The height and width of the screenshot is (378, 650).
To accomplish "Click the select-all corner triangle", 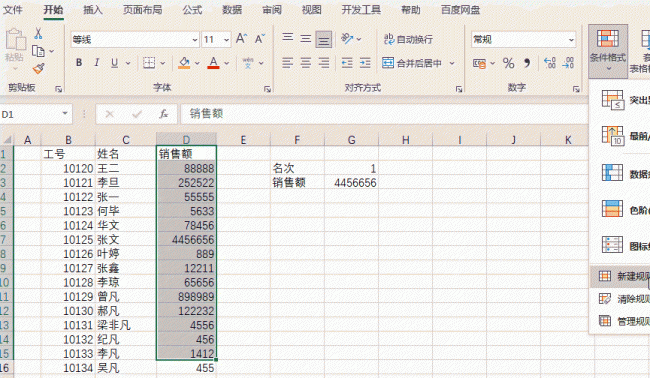I will tap(7, 140).
